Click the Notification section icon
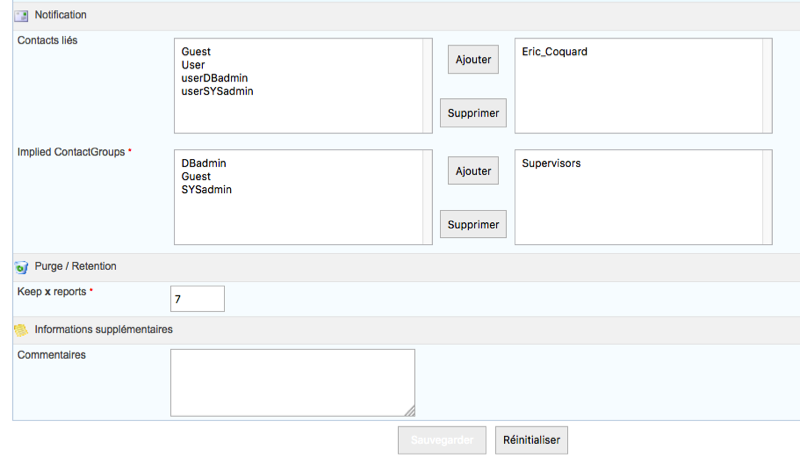 (20, 16)
